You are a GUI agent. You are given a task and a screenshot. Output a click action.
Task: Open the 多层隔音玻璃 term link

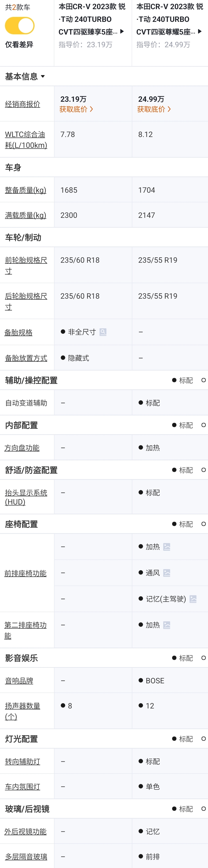(26, 856)
